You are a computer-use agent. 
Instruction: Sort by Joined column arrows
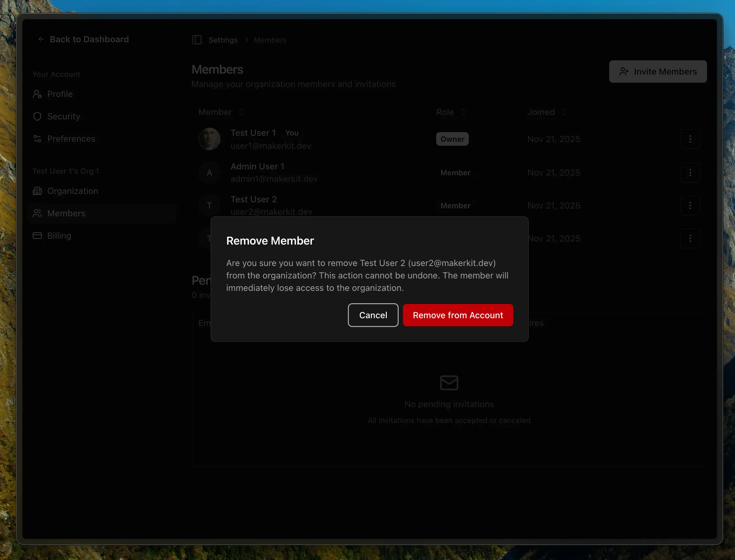564,112
